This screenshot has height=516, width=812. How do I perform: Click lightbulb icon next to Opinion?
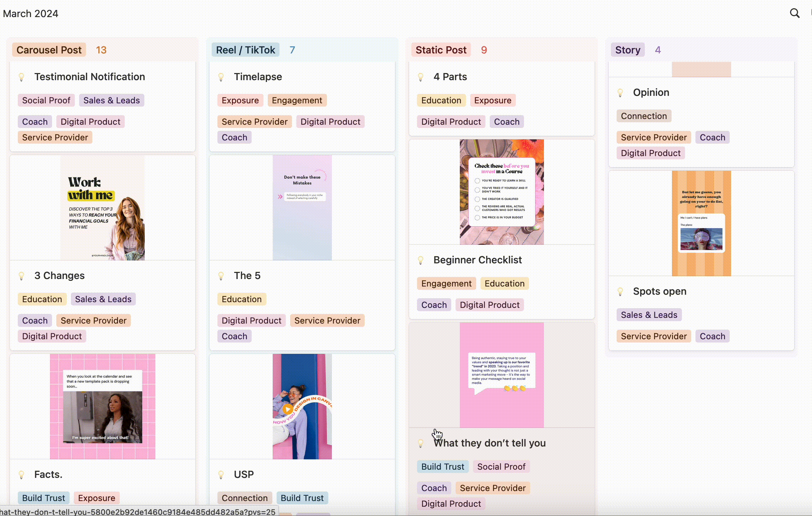click(x=620, y=93)
